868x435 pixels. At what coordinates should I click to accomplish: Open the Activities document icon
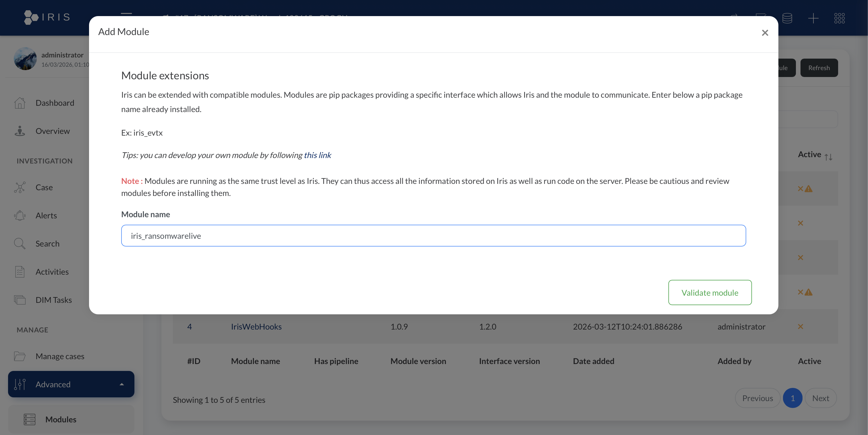coord(20,272)
